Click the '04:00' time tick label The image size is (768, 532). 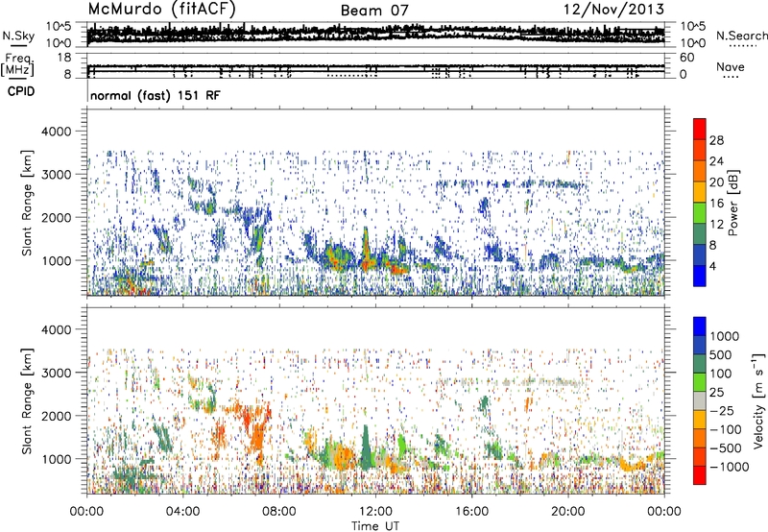pos(182,512)
